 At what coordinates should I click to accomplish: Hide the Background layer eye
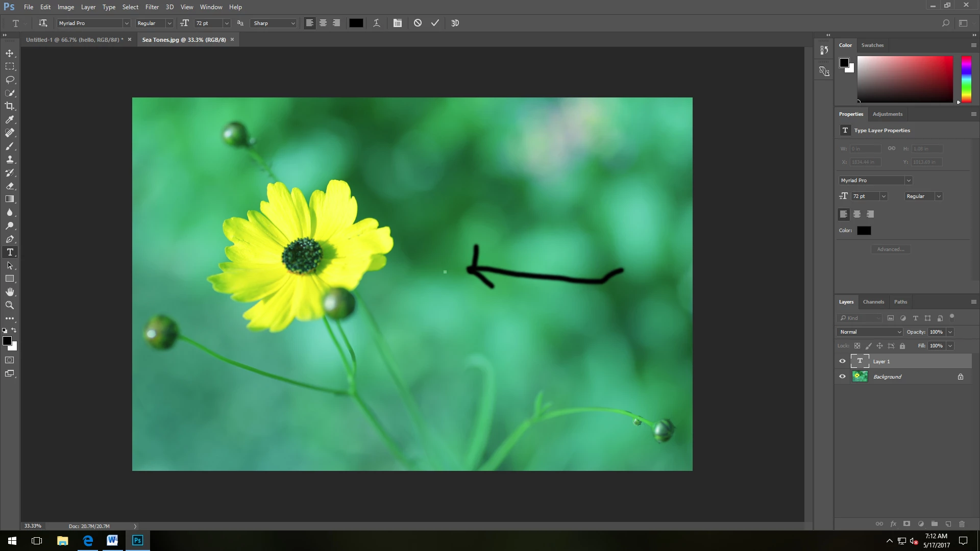[842, 377]
